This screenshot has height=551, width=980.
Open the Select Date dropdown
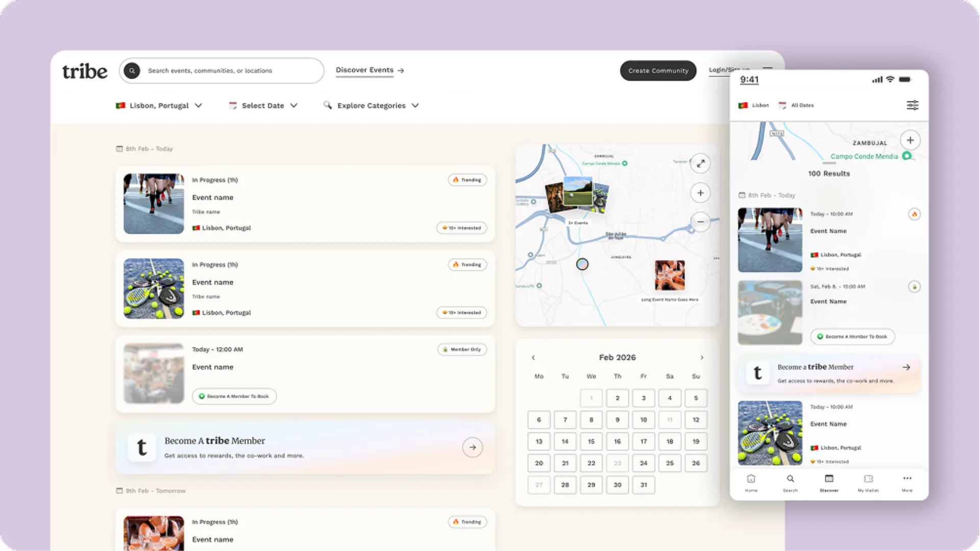pyautogui.click(x=263, y=106)
